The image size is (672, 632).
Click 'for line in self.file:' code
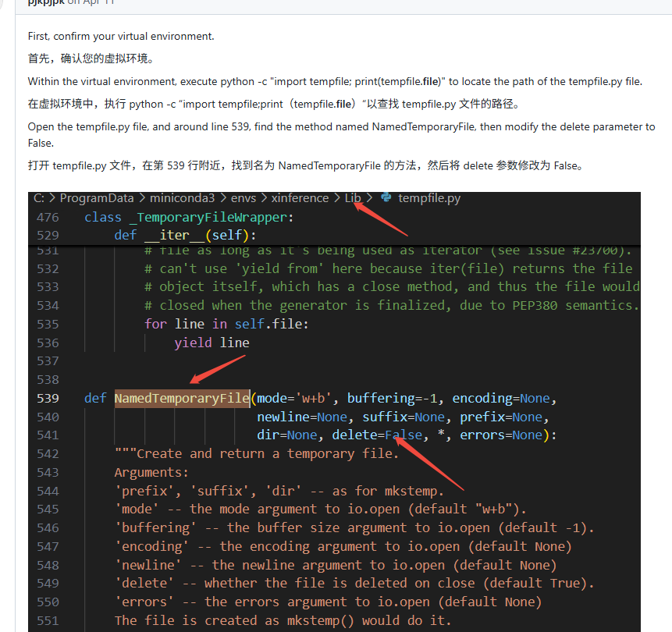[x=226, y=324]
